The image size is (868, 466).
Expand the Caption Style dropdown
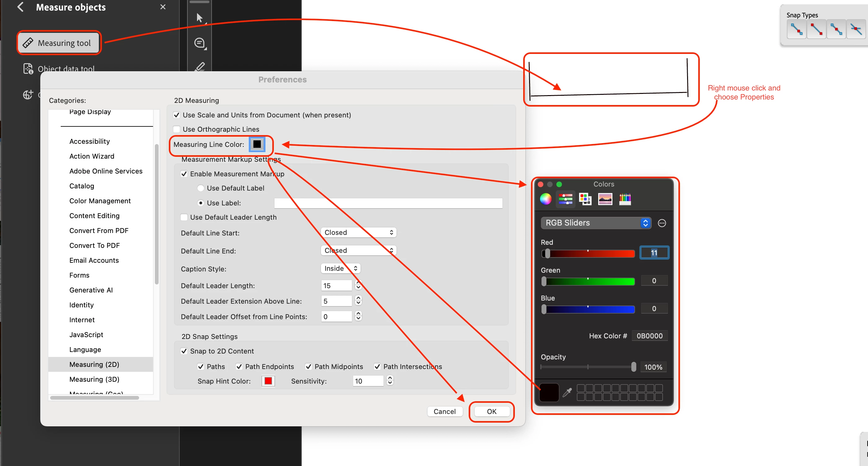coord(341,269)
